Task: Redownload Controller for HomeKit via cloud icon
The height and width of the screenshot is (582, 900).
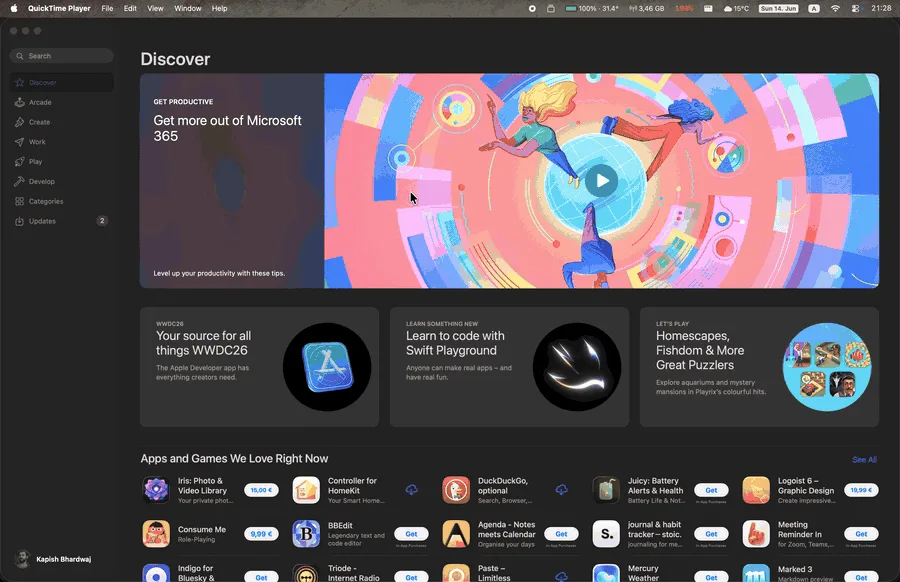Action: 412,490
